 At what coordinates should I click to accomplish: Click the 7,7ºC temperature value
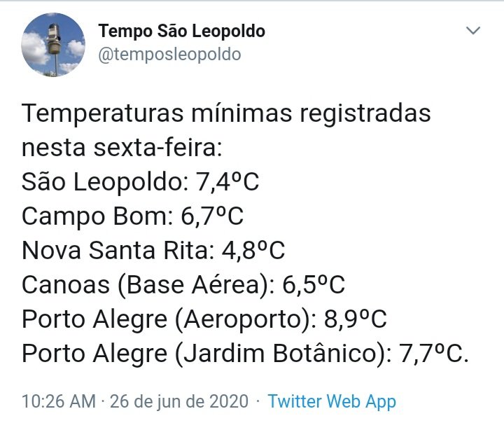point(433,354)
